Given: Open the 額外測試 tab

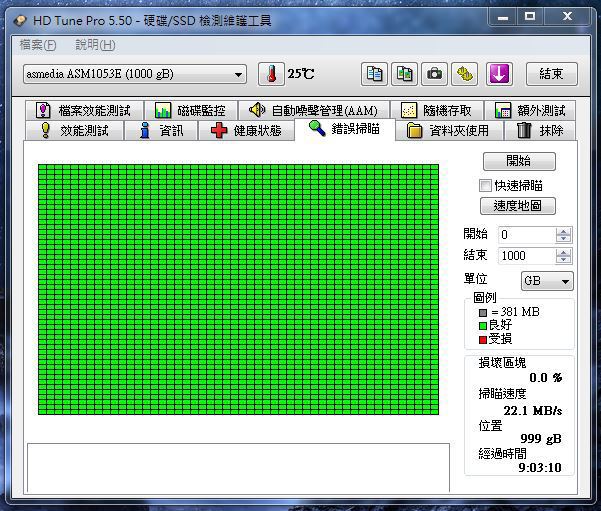Looking at the screenshot, I should click(x=530, y=110).
